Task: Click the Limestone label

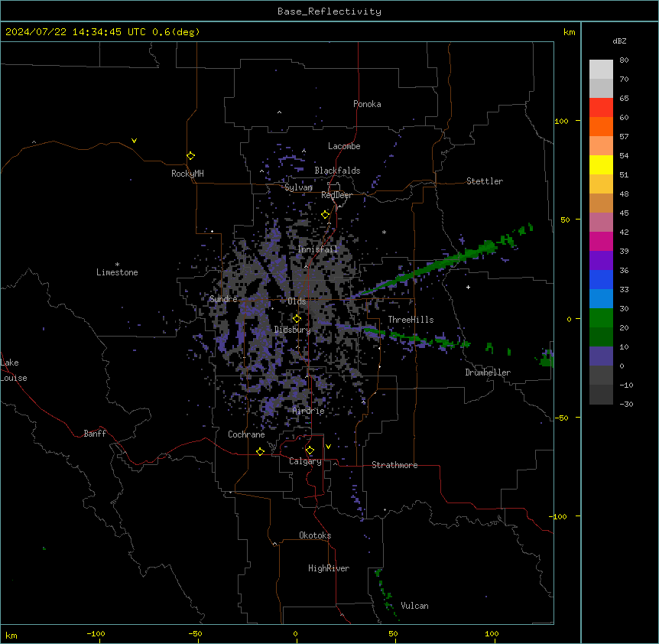Action: (117, 272)
